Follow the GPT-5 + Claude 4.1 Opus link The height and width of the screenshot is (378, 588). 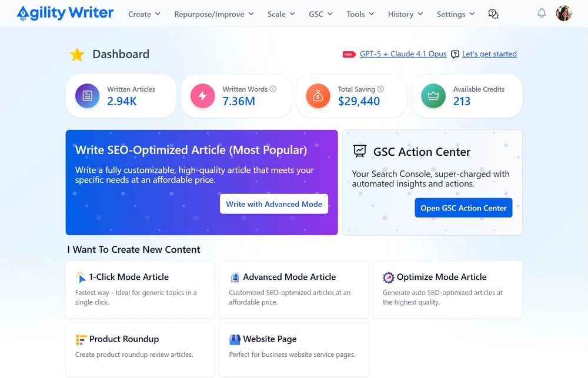(x=403, y=54)
